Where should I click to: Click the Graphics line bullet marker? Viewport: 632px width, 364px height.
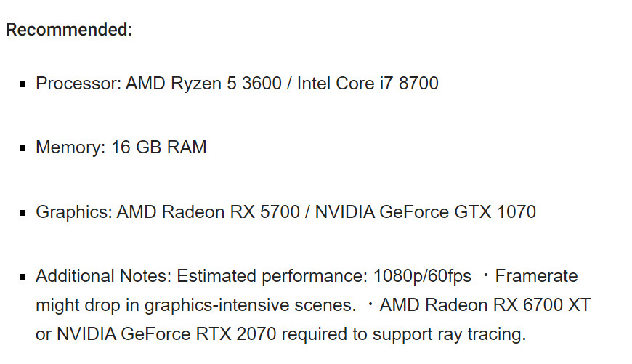(23, 213)
